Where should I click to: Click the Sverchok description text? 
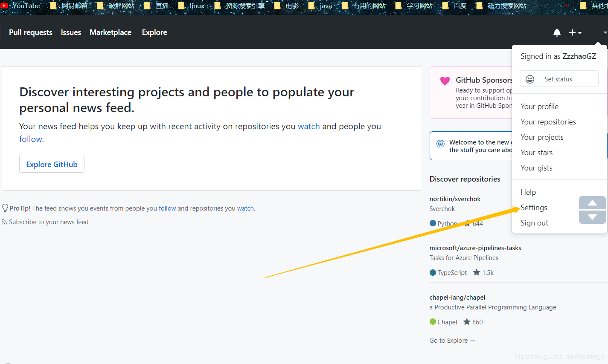[x=442, y=209]
